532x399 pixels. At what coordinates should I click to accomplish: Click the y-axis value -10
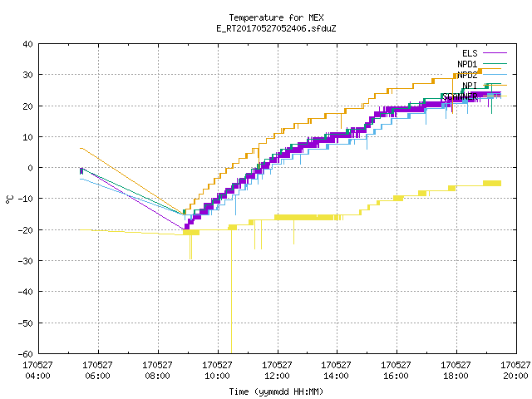click(26, 199)
